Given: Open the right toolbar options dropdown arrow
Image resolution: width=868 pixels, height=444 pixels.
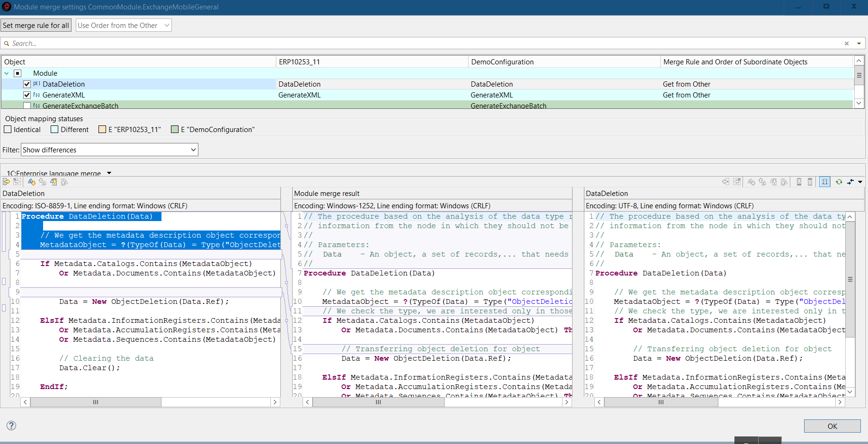Looking at the screenshot, I should 860,182.
